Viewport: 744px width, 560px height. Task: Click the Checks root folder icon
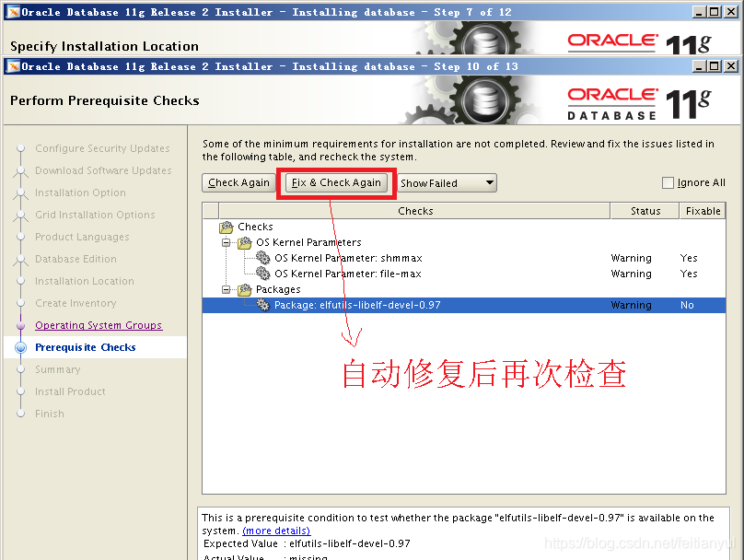click(227, 227)
